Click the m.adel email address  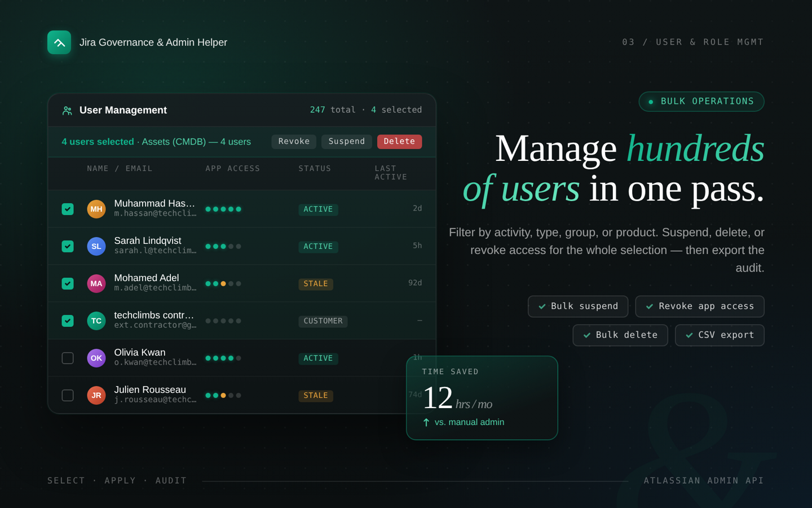(x=155, y=288)
